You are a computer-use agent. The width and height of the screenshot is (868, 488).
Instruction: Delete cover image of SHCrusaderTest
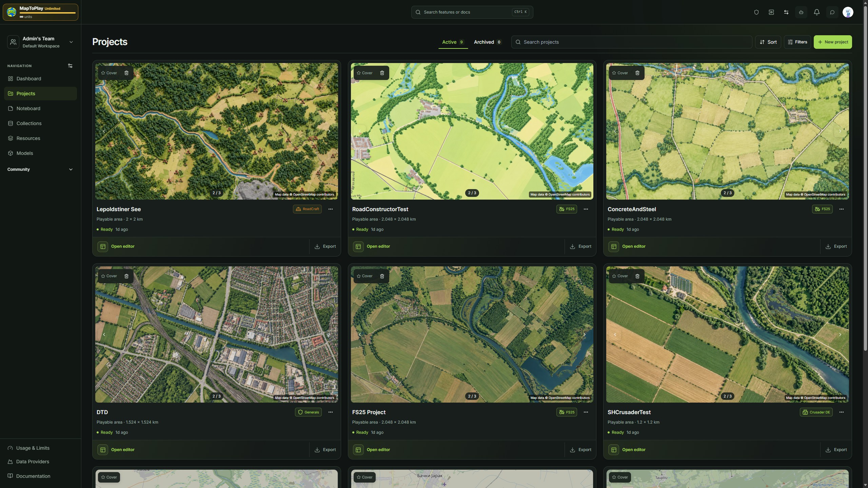click(x=637, y=276)
